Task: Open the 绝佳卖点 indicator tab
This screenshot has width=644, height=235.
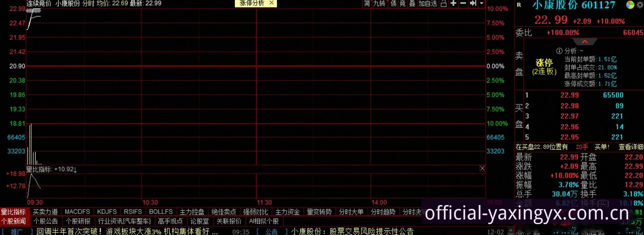Action: point(224,212)
